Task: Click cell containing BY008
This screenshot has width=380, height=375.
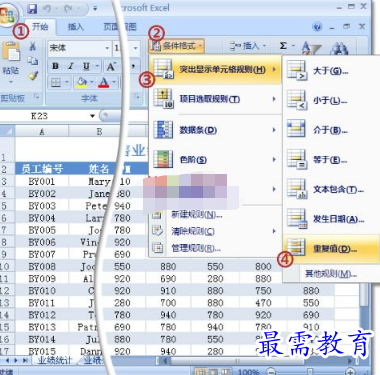Action: [42, 267]
